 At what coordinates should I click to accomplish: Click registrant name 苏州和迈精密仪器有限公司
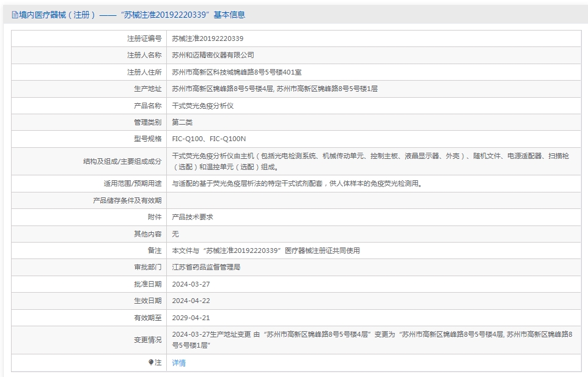(x=213, y=55)
